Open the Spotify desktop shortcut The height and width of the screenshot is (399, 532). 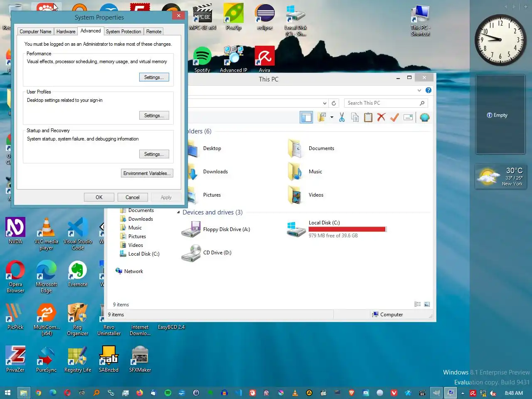[202, 59]
